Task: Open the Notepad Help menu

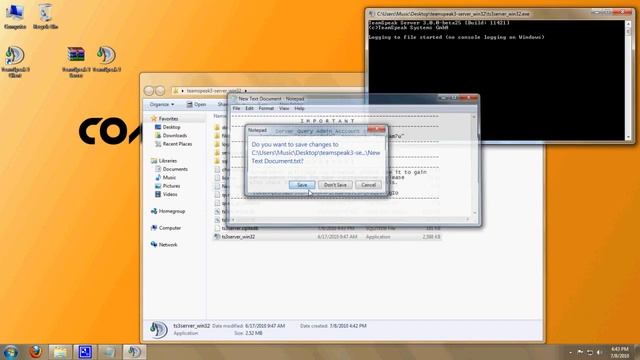Action: 299,109
